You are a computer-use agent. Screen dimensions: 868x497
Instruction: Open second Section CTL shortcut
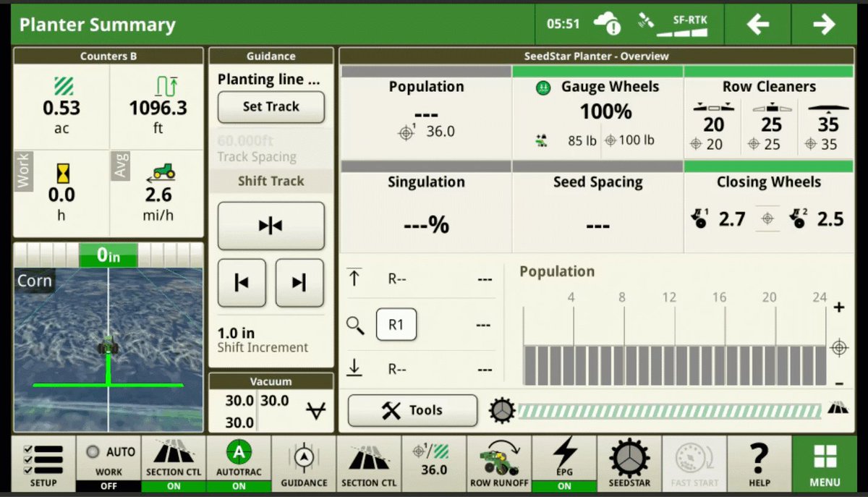[369, 464]
